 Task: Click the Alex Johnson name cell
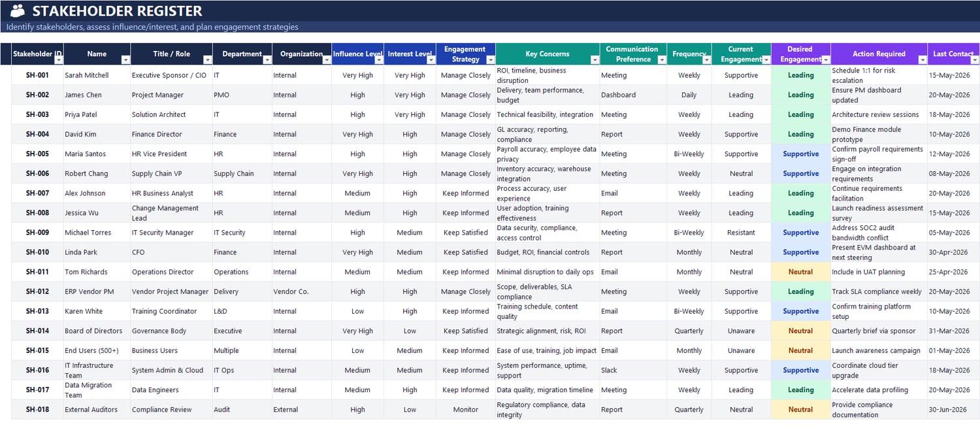97,193
